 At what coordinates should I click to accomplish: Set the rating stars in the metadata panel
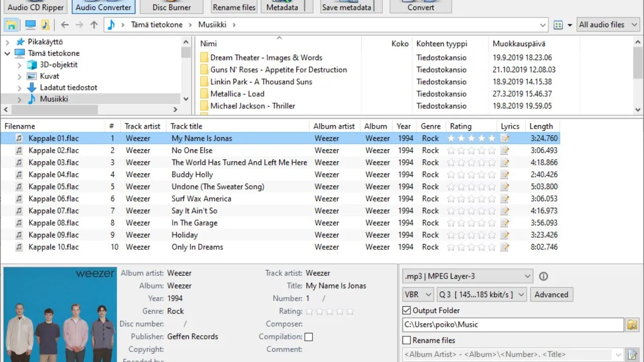click(x=330, y=311)
